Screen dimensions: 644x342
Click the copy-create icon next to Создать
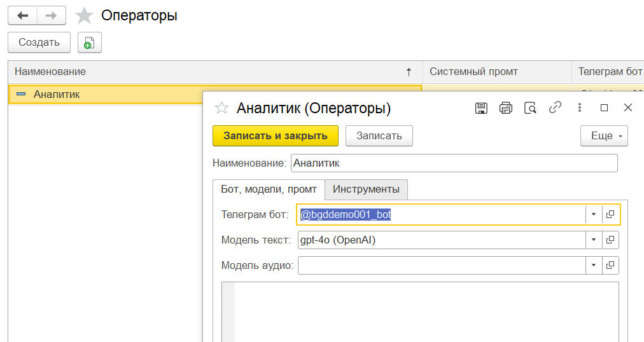[x=90, y=43]
